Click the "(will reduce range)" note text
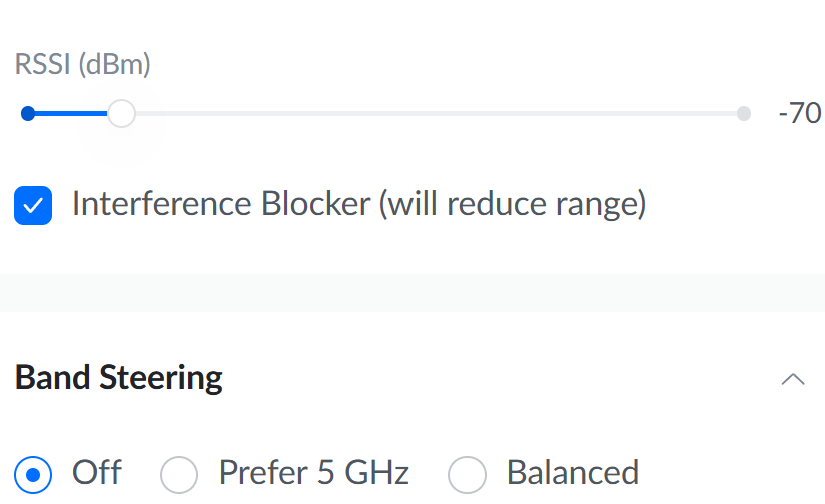This screenshot has height=504, width=825. pyautogui.click(x=512, y=204)
